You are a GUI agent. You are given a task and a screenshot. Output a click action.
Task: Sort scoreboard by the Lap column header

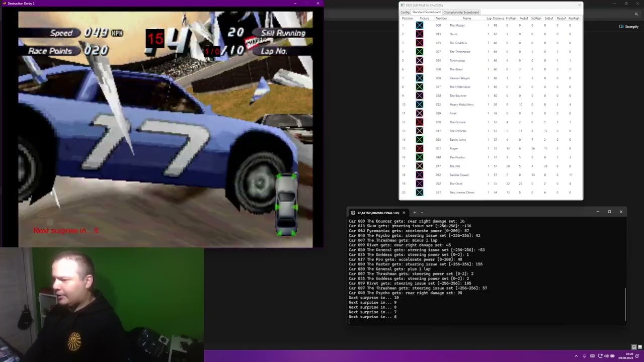tap(489, 18)
